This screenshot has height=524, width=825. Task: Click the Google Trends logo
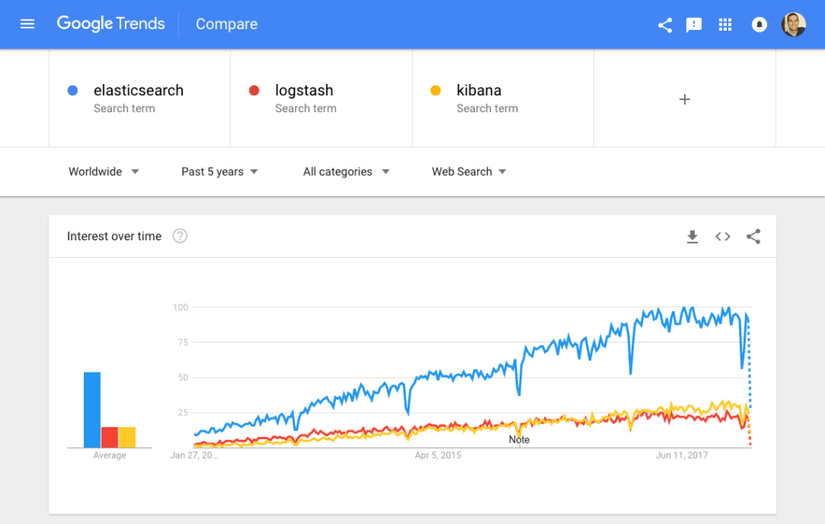coord(110,24)
